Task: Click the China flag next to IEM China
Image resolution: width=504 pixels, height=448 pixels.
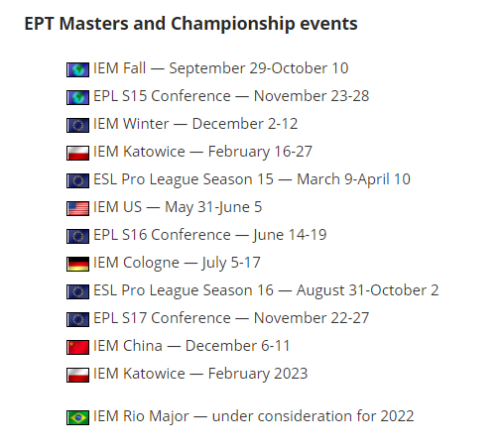Action: (x=77, y=347)
